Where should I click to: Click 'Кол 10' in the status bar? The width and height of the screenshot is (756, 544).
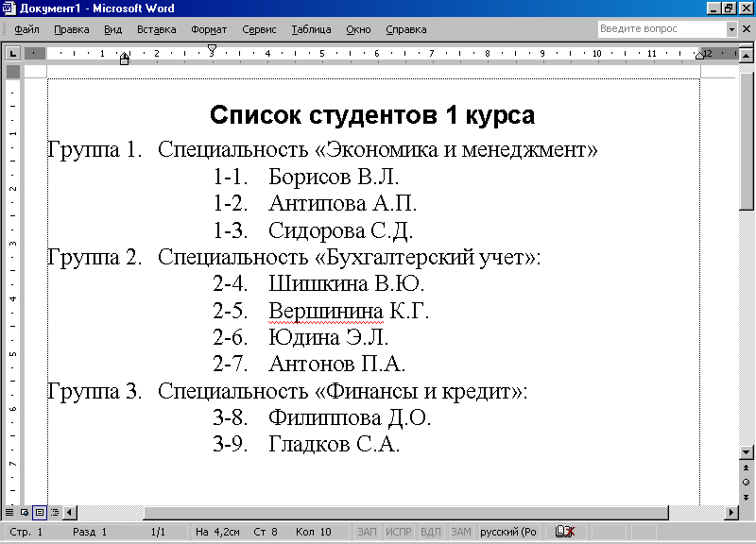(x=314, y=532)
